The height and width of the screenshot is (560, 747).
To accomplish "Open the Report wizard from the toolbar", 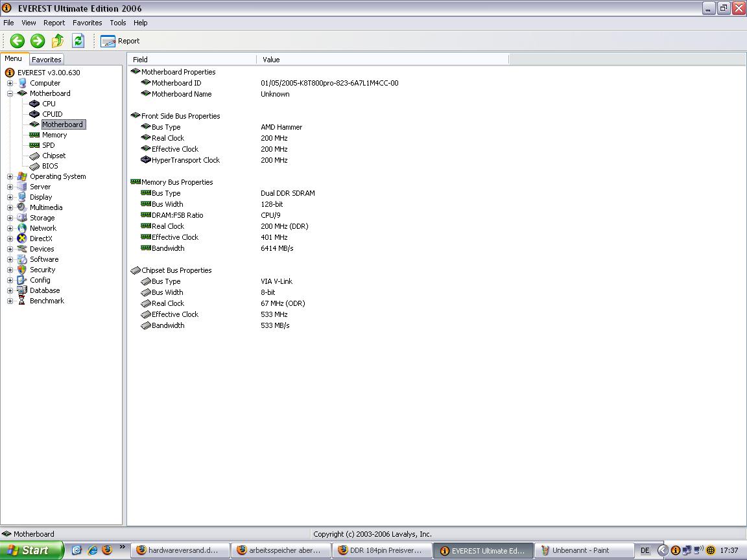I will tap(120, 41).
